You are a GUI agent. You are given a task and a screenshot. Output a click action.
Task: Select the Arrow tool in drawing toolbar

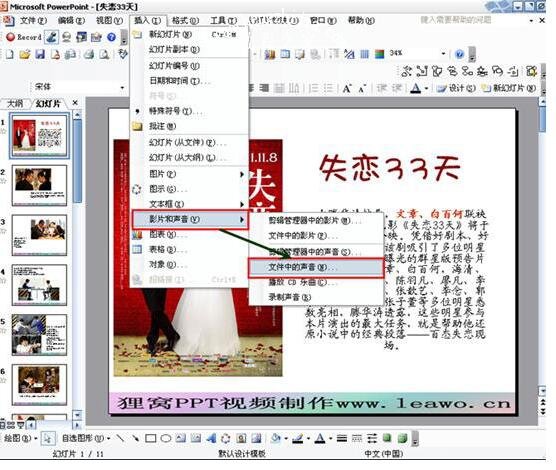click(x=135, y=438)
